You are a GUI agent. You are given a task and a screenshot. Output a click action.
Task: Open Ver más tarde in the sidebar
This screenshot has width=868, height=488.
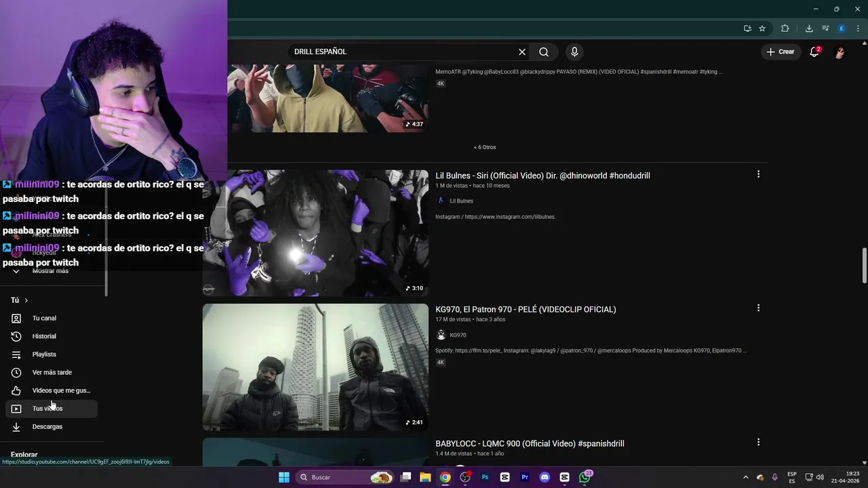click(52, 372)
